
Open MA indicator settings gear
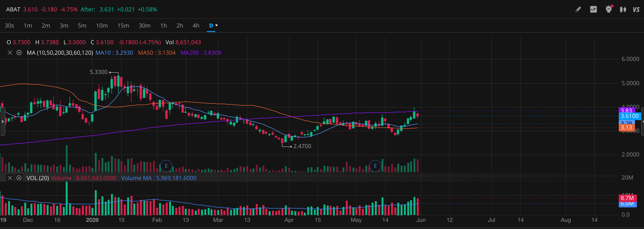coord(19,53)
